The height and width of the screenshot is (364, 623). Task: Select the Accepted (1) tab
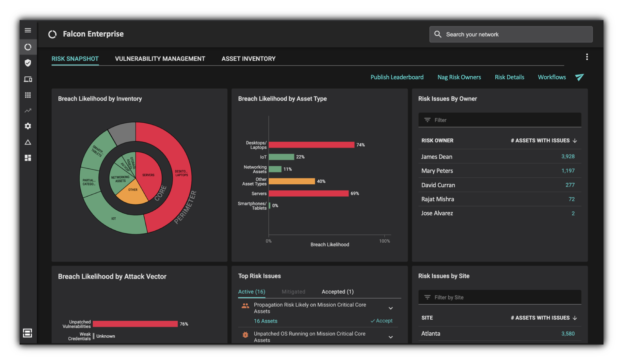(x=338, y=292)
